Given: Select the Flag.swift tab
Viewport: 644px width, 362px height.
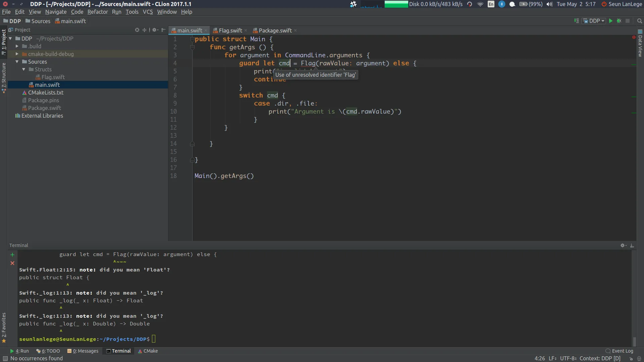Looking at the screenshot, I should [x=229, y=30].
